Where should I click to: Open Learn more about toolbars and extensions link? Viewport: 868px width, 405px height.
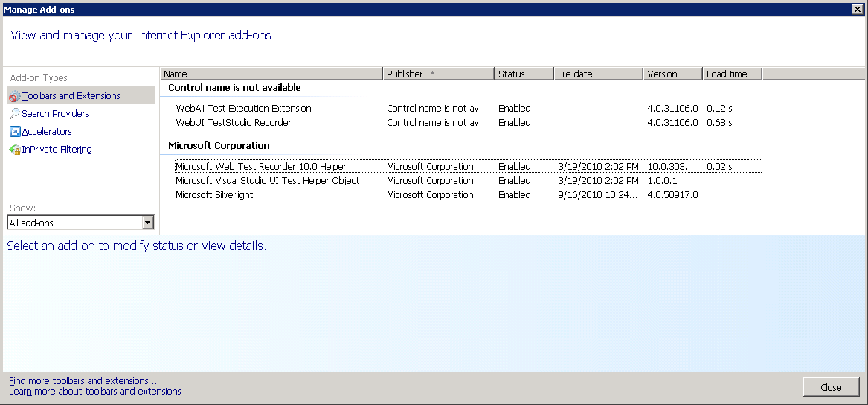point(94,391)
